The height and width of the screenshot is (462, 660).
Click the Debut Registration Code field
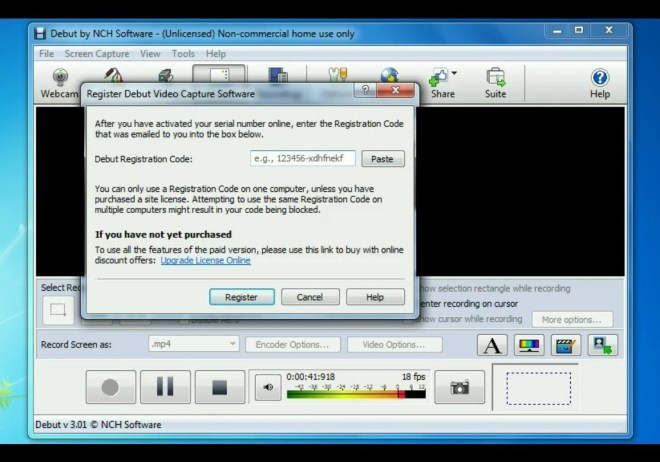303,159
